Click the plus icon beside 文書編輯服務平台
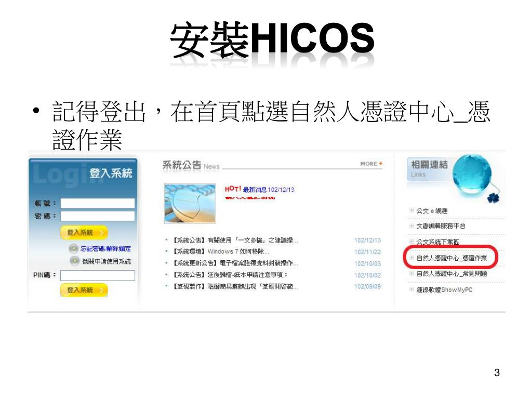The height and width of the screenshot is (399, 532). pyautogui.click(x=411, y=226)
